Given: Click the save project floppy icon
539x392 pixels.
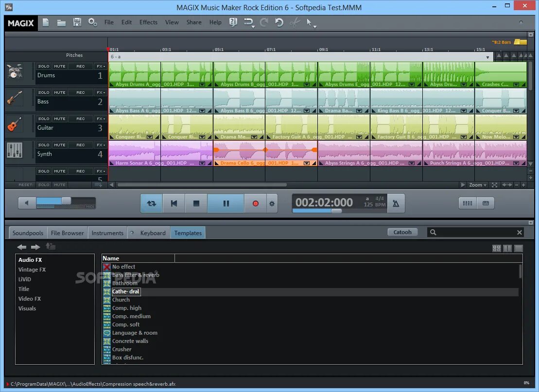Looking at the screenshot, I should (77, 23).
